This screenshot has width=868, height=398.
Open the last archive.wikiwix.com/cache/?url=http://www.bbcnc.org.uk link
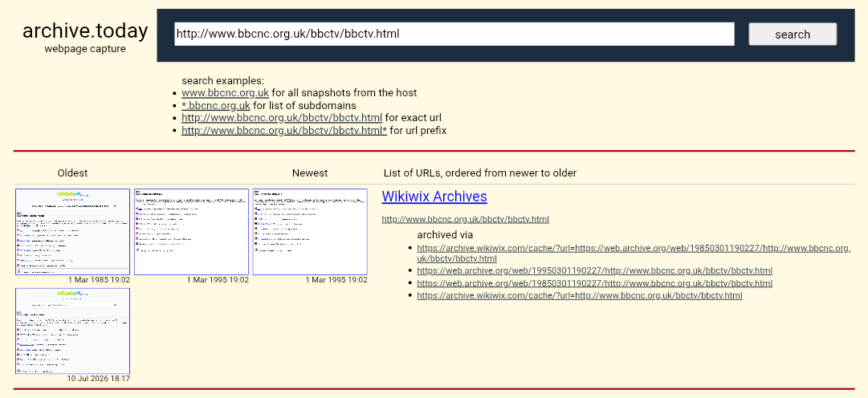pyautogui.click(x=580, y=295)
